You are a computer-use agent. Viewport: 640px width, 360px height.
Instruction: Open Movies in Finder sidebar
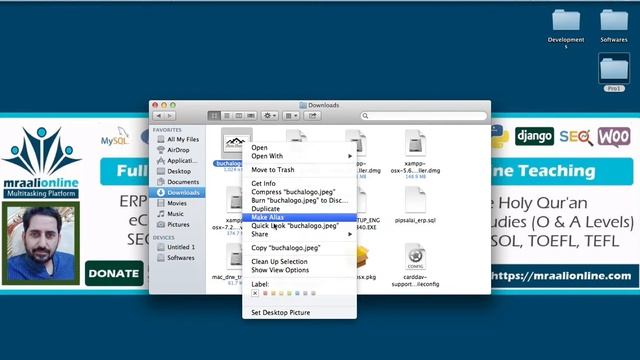[x=178, y=203]
